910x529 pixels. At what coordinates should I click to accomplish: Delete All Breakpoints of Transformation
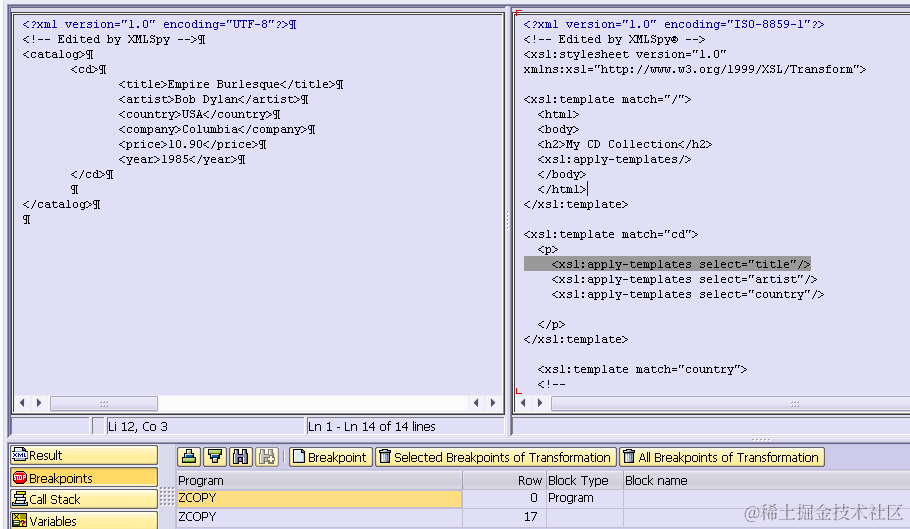(721, 457)
